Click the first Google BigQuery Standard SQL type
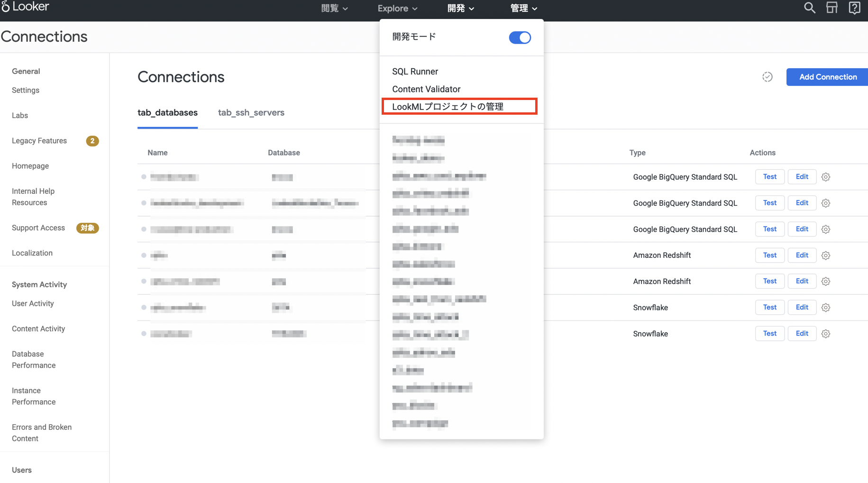Viewport: 868px width, 483px height. 685,177
